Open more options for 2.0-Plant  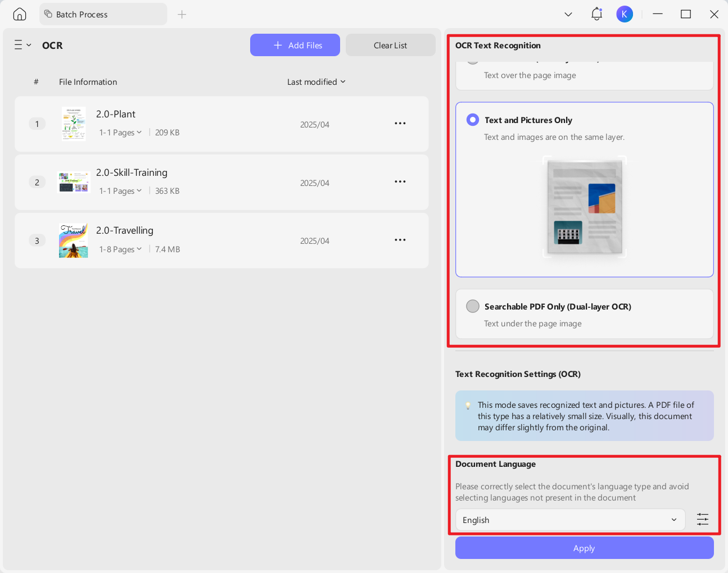400,124
